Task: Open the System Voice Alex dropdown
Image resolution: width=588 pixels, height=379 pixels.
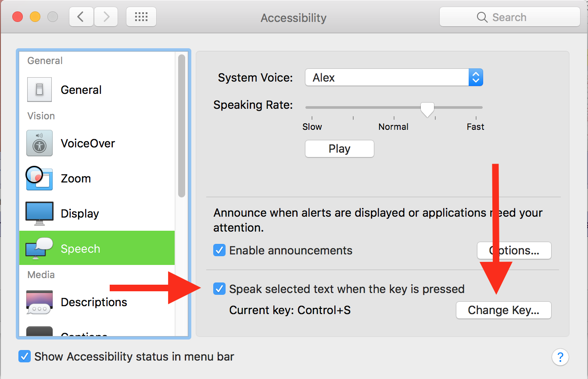Action: pos(394,78)
